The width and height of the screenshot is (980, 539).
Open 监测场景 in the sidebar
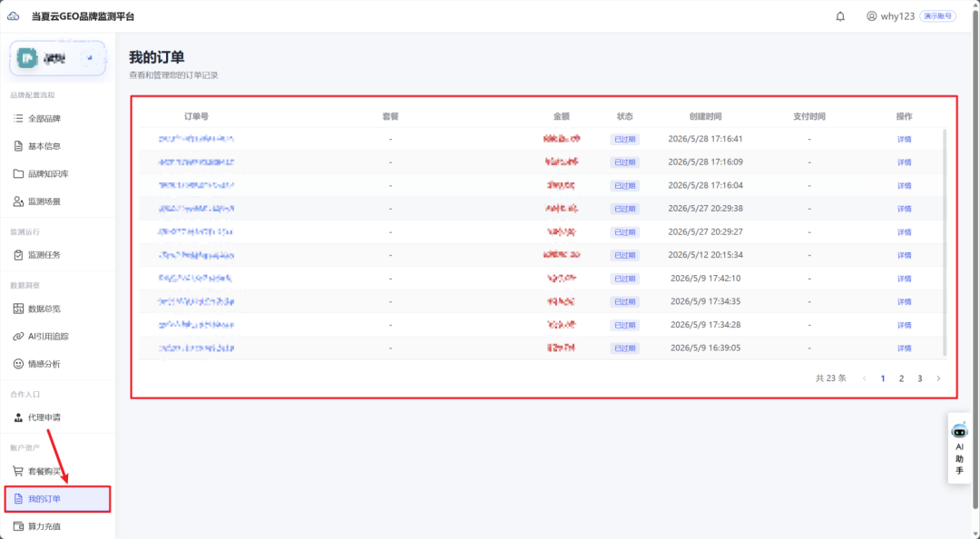[x=57, y=201]
